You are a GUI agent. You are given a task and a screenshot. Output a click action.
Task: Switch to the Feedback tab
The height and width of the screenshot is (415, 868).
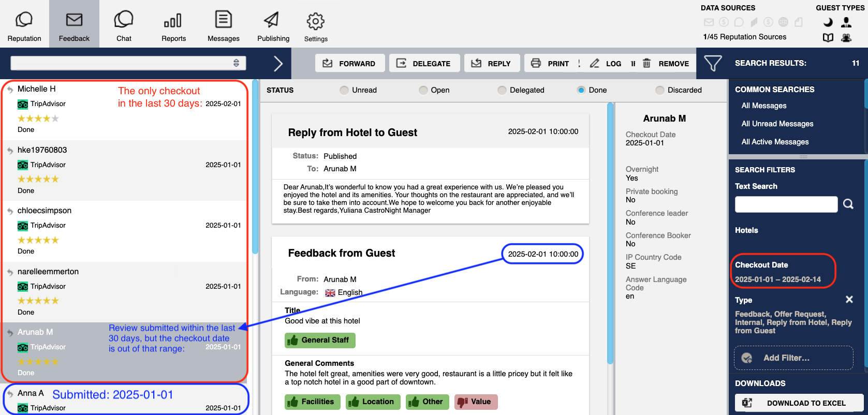click(74, 24)
